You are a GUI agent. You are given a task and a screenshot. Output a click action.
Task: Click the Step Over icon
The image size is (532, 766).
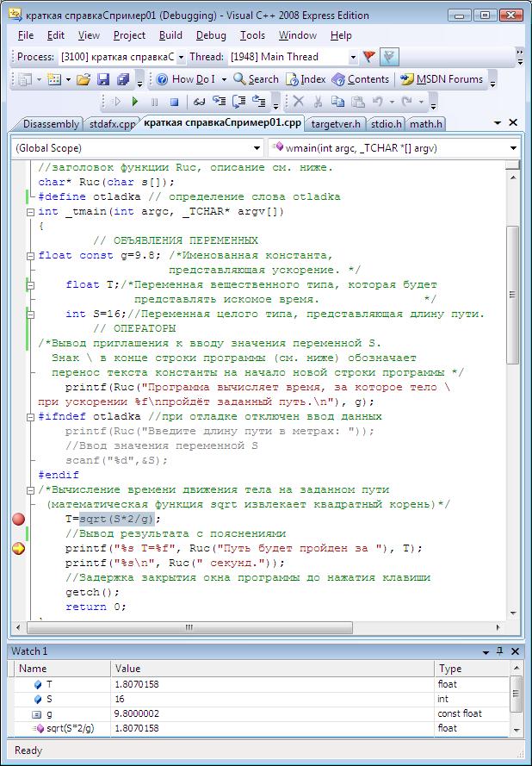pos(238,102)
